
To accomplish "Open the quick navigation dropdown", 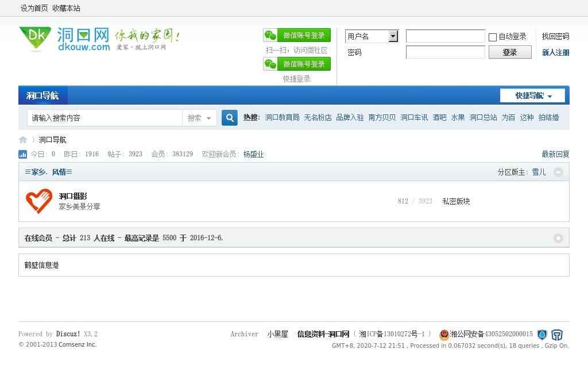I will (532, 95).
